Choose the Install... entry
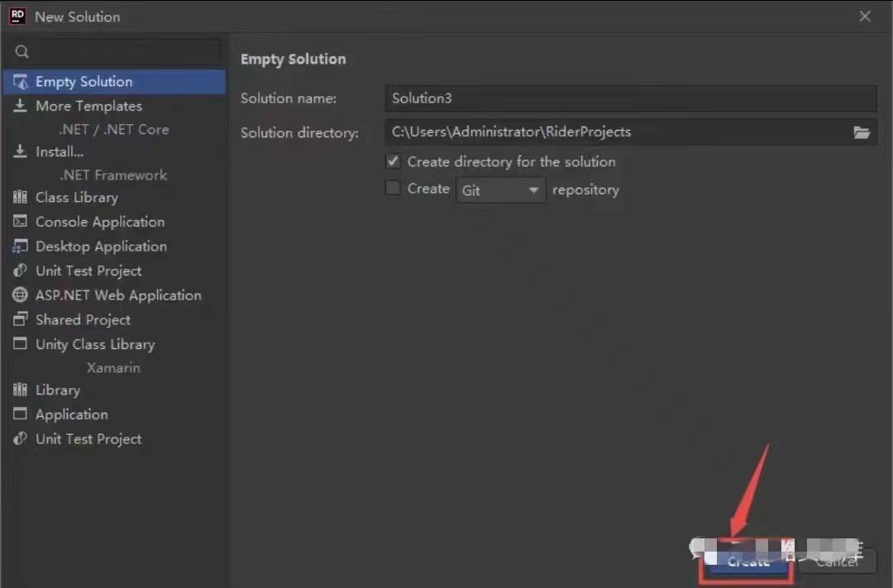 pos(114,151)
